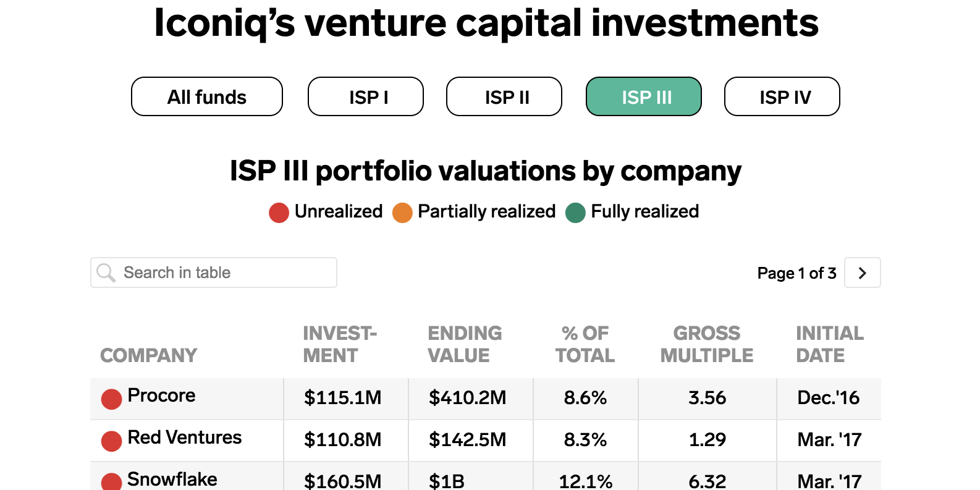This screenshot has width=980, height=490.
Task: Focus the Search in table field
Action: [x=214, y=272]
